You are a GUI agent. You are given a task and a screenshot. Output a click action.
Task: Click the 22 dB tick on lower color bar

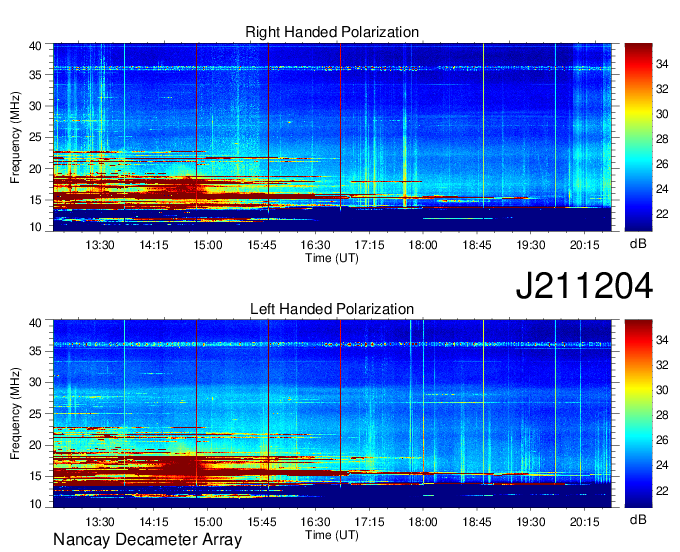coord(662,491)
